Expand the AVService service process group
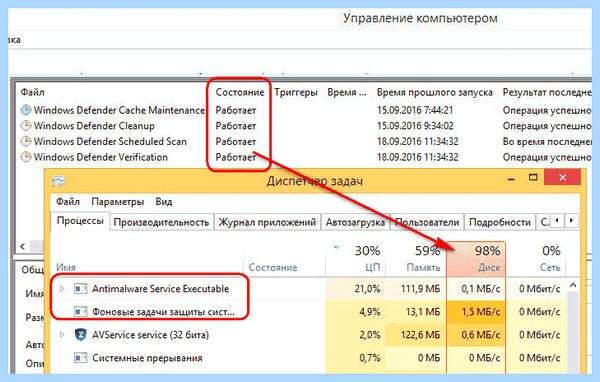The width and height of the screenshot is (600, 382). [x=62, y=335]
